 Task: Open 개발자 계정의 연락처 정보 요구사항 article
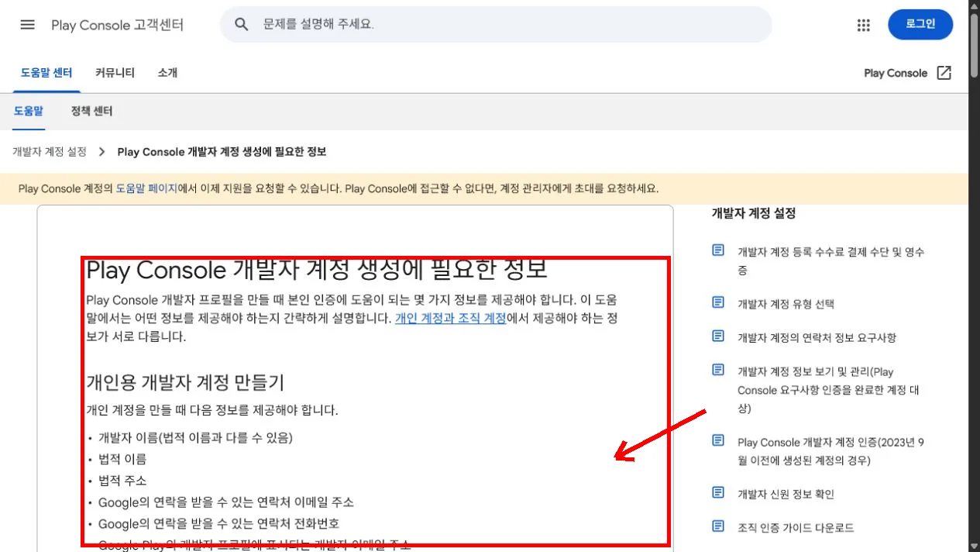817,338
